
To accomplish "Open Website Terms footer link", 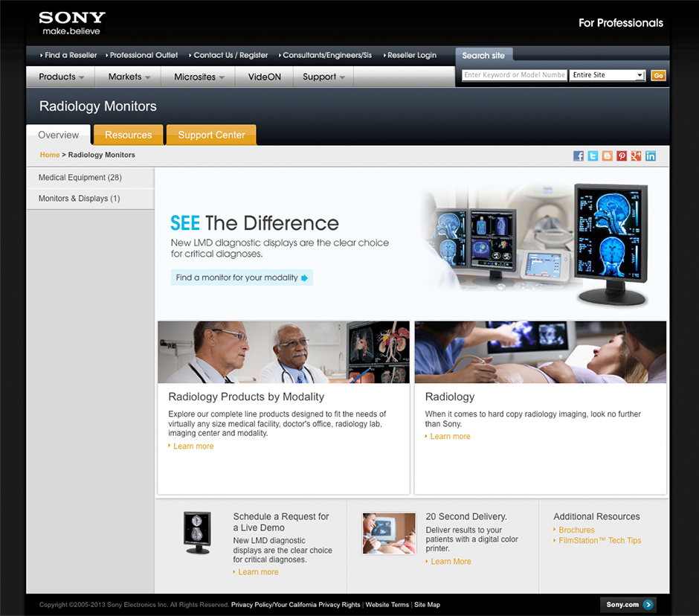I will (387, 605).
